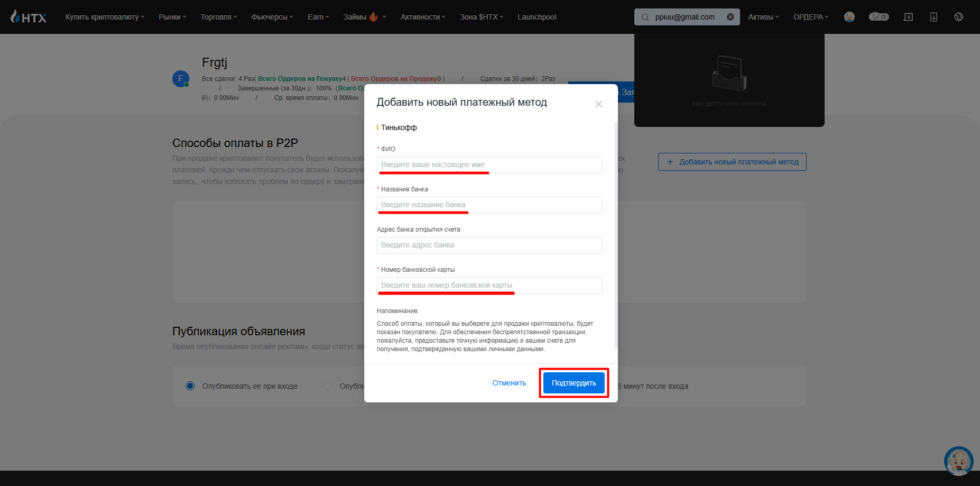Expand the 'Зона $HTX' dropdown
Image resolution: width=980 pixels, height=486 pixels.
pos(482,17)
